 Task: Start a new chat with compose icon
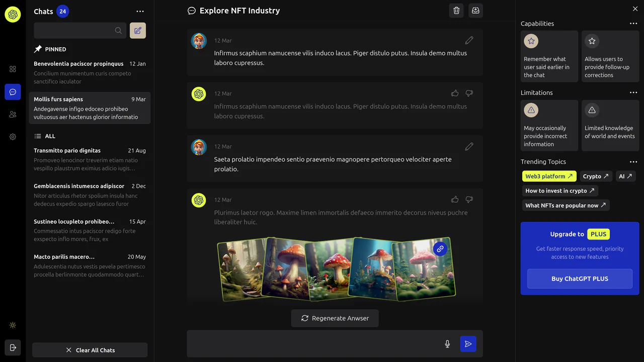tap(138, 31)
